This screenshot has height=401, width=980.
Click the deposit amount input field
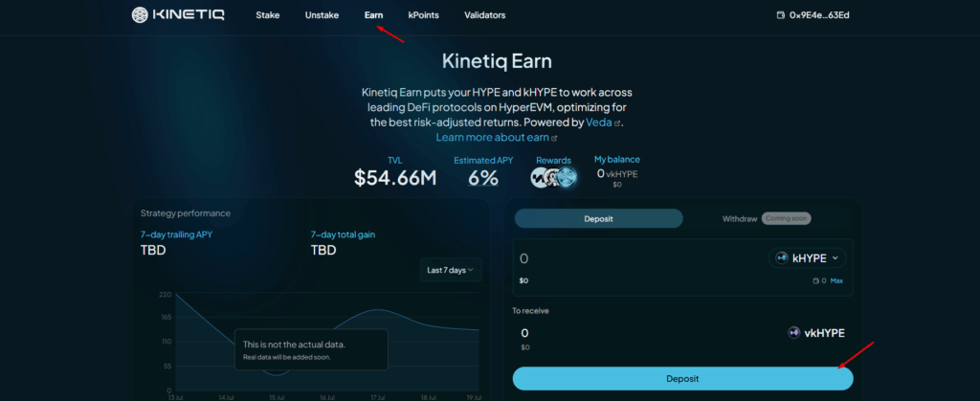coord(637,258)
